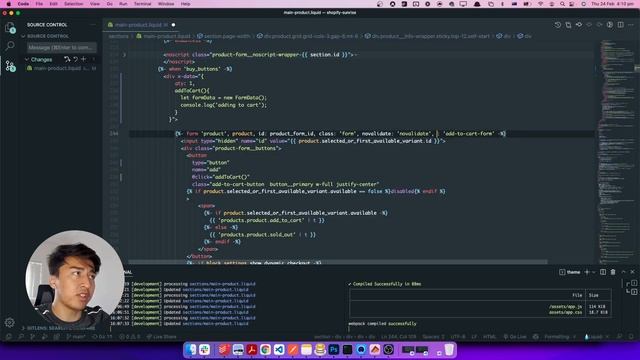The width and height of the screenshot is (640, 360).
Task: Open Google Chrome from the Dock
Action: [265, 349]
